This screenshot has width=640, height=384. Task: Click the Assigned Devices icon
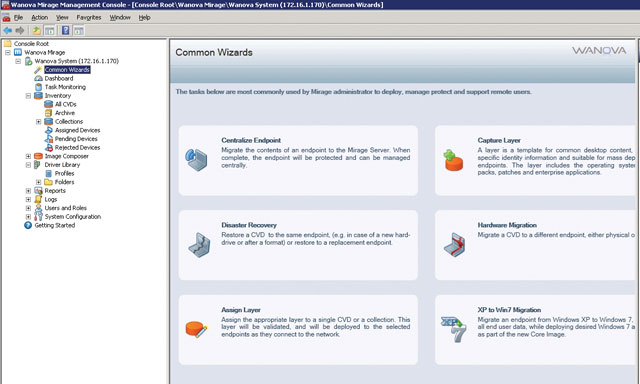pos(49,130)
